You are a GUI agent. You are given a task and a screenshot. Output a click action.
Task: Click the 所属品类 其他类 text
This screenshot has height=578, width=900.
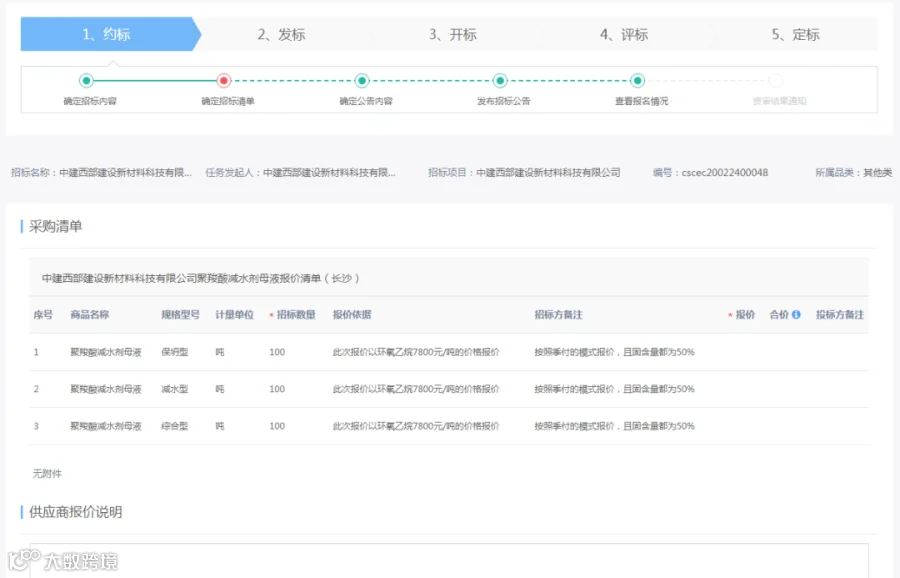pyautogui.click(x=854, y=173)
